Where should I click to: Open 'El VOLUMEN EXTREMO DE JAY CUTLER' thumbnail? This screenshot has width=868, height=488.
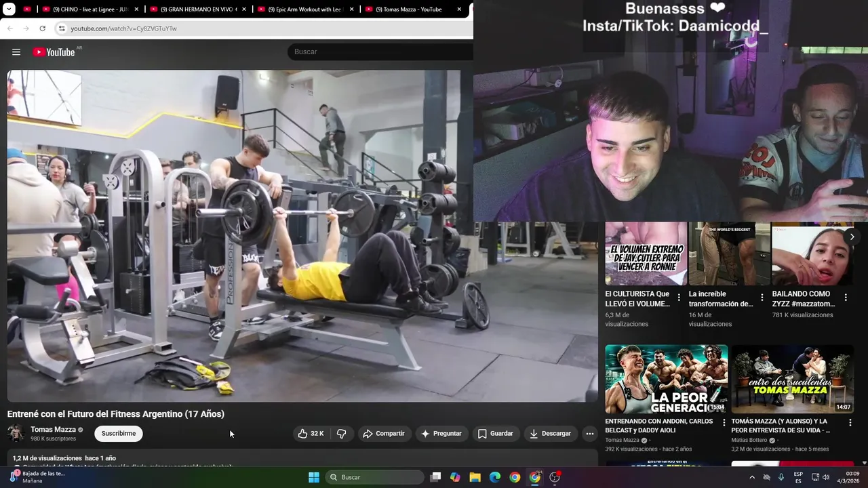coord(646,254)
